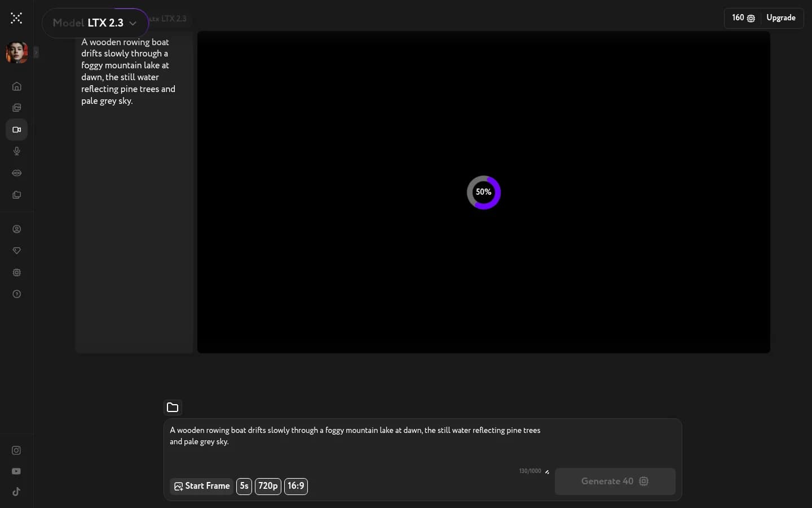Edit the foggy mountain lake prompt text

click(355, 436)
